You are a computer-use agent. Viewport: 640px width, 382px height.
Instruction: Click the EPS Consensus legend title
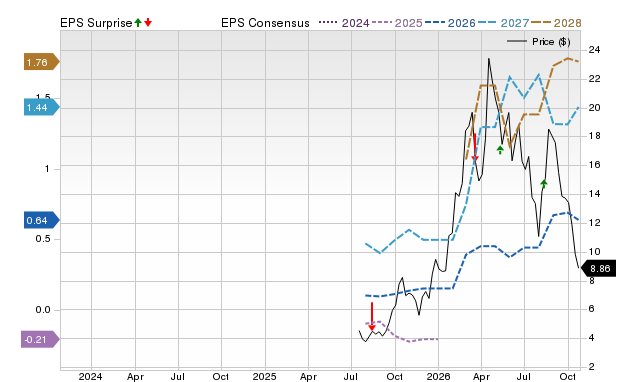click(x=265, y=23)
